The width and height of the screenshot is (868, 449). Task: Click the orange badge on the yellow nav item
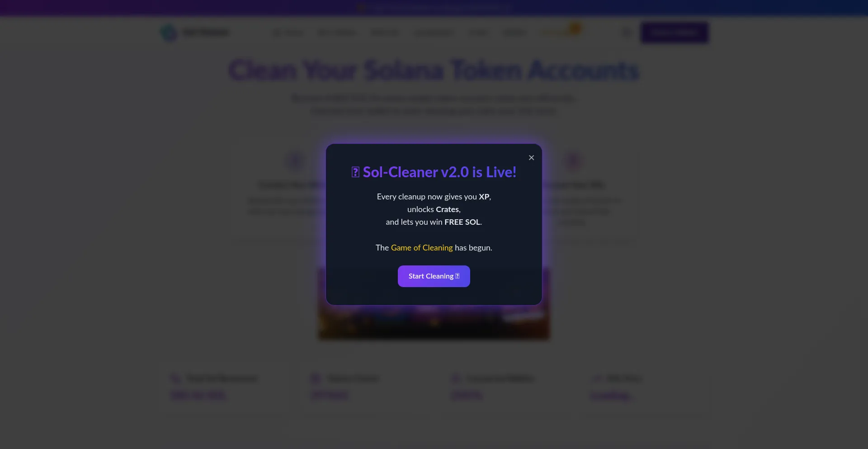pos(575,28)
